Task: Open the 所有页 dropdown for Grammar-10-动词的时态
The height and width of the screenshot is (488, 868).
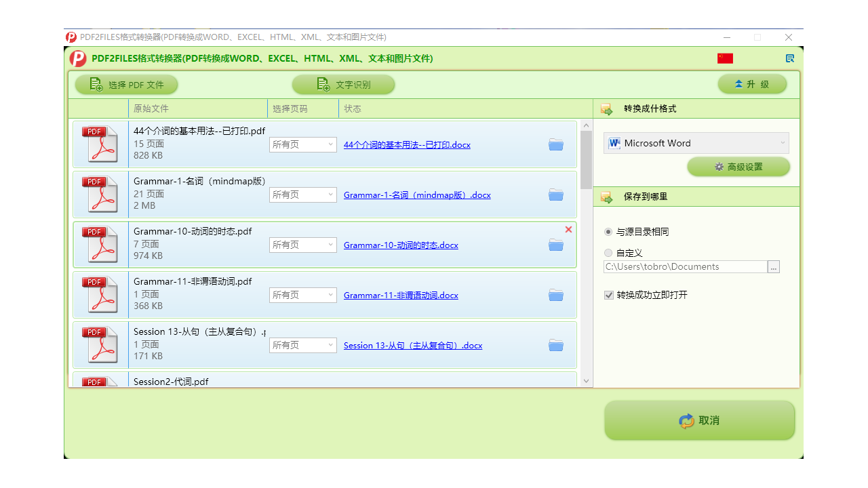Action: click(302, 245)
